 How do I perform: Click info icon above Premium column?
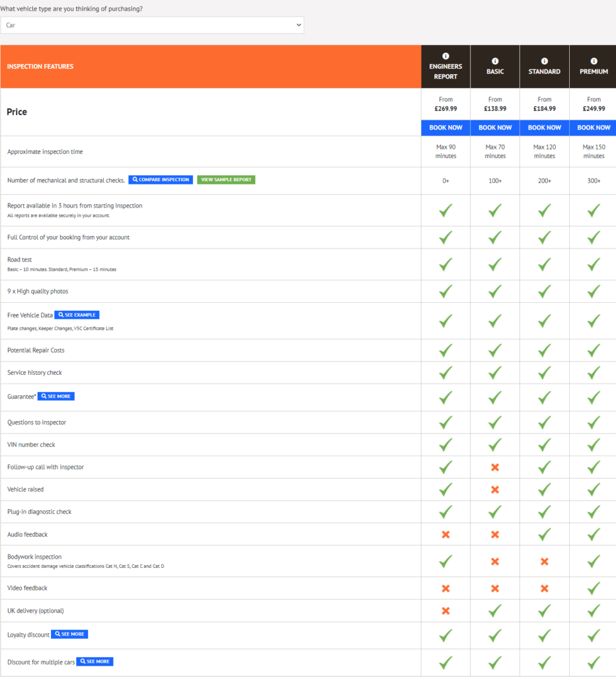click(x=594, y=61)
